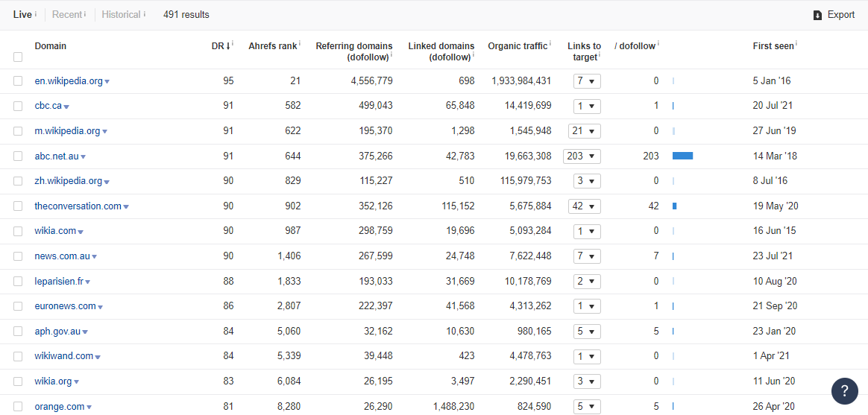
Task: Expand the orange.com domain arrow menu
Action: tap(89, 408)
